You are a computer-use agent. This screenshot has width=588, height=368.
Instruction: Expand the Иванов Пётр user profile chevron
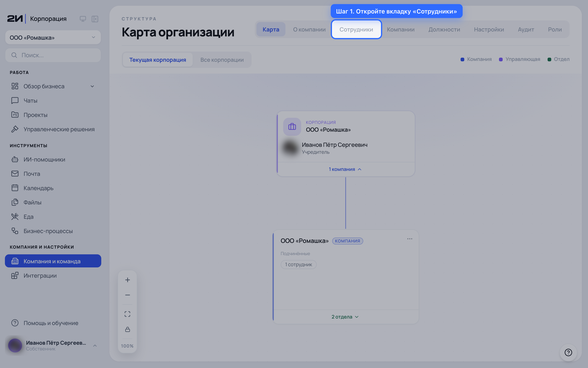coord(95,346)
